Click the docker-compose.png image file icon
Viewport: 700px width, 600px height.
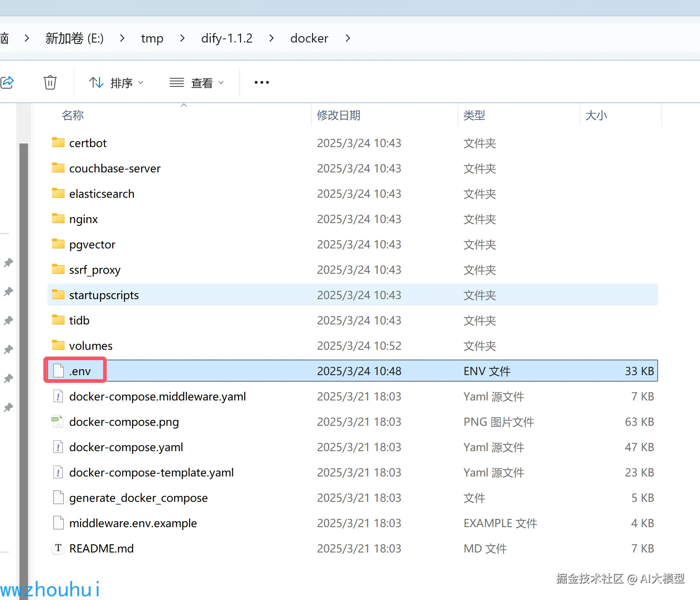pyautogui.click(x=57, y=421)
